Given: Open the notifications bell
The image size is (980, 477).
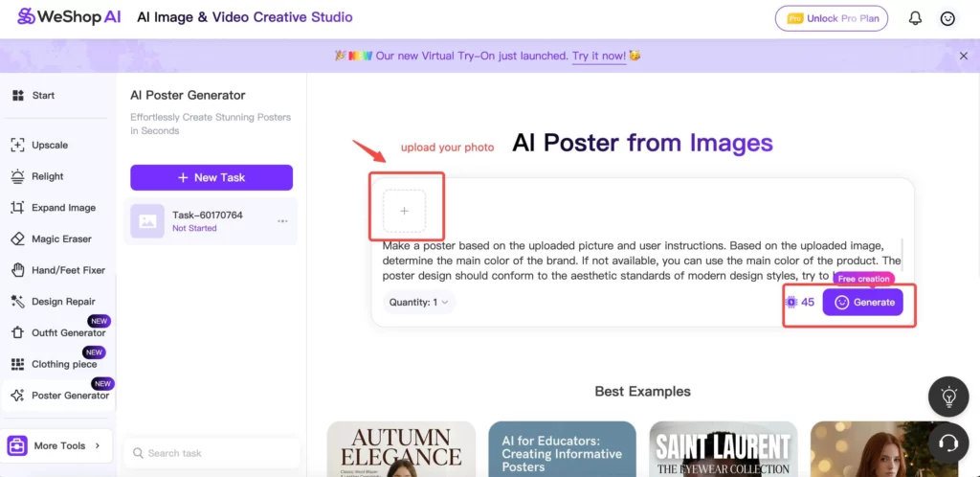Looking at the screenshot, I should pyautogui.click(x=915, y=18).
